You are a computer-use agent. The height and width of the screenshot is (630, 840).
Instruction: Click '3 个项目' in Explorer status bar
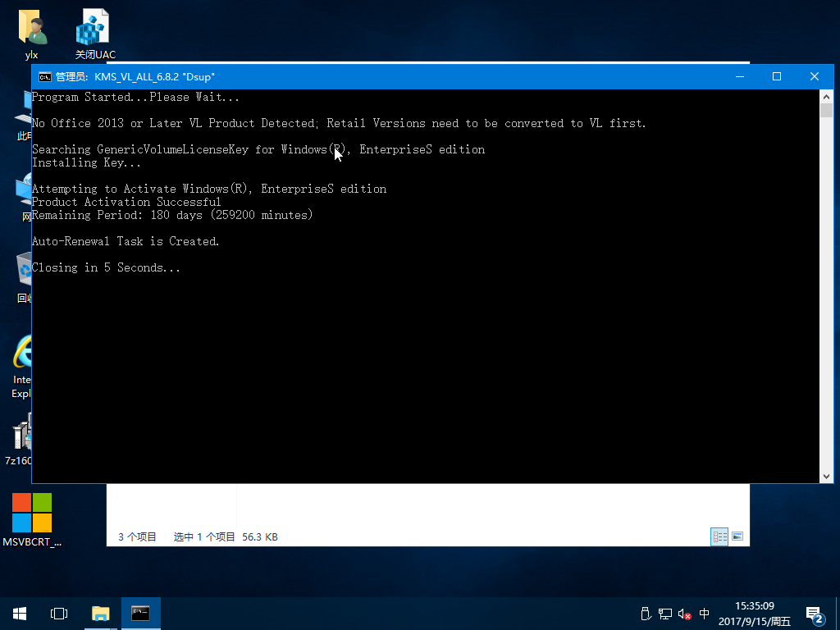pyautogui.click(x=137, y=536)
